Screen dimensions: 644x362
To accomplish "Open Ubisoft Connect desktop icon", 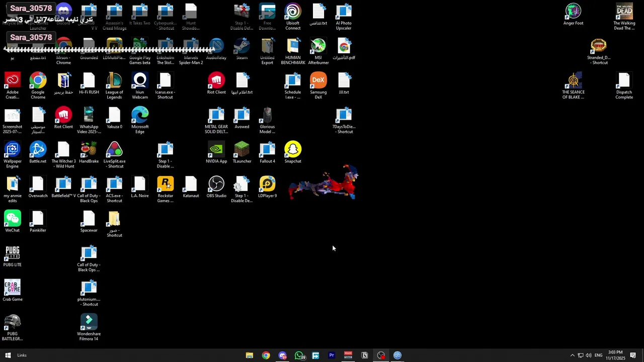I will [x=293, y=17].
